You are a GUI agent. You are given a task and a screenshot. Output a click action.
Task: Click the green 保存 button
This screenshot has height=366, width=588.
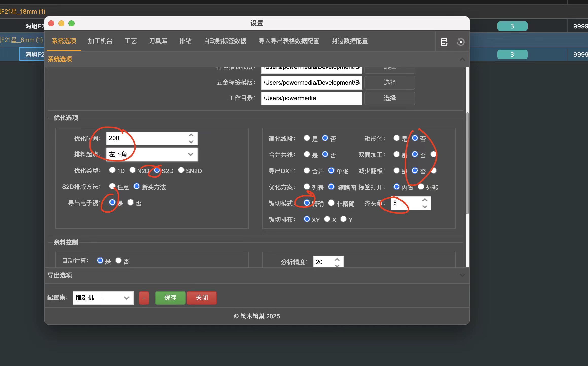tap(170, 298)
